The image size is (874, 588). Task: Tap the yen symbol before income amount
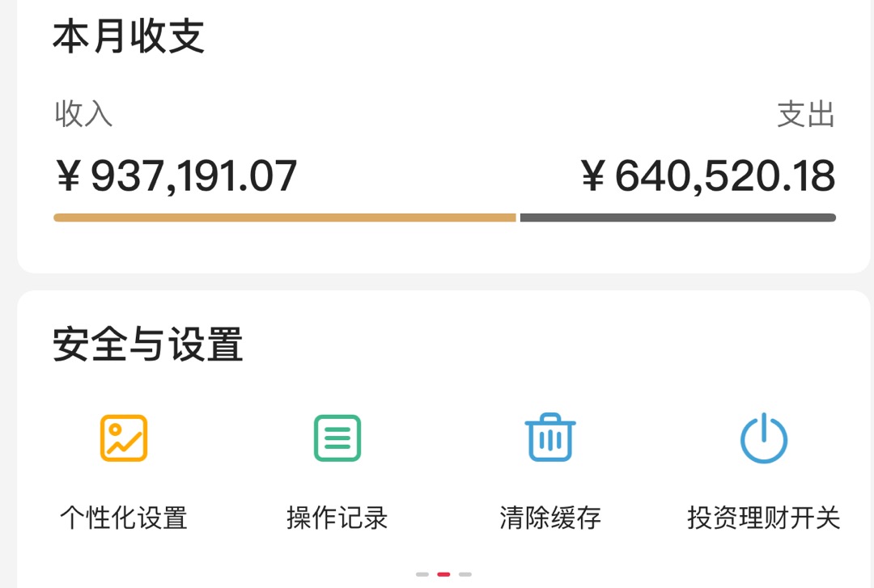[69, 176]
